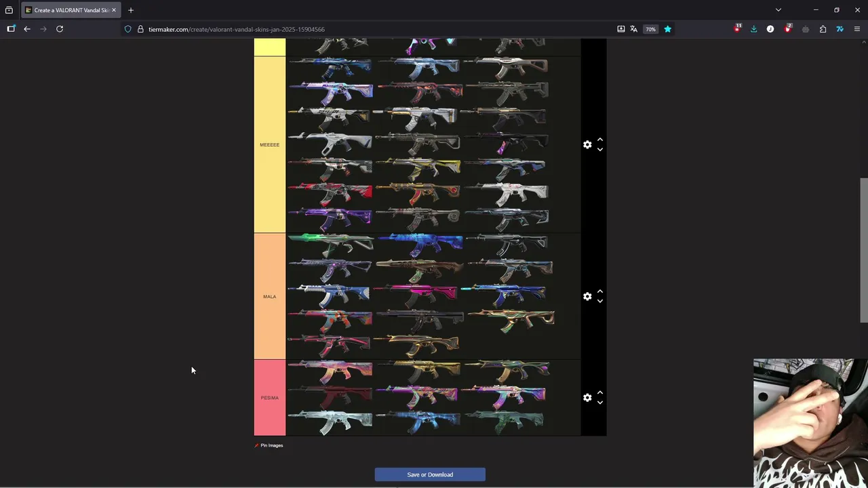This screenshot has height=488, width=868.
Task: Click the disabled forward navigation arrow
Action: click(x=43, y=29)
